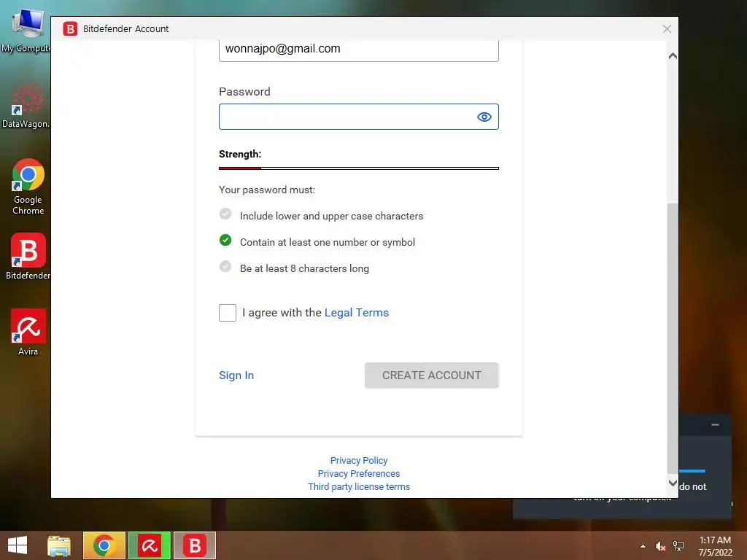The width and height of the screenshot is (747, 560).
Task: Click the 8 characters long requirement icon
Action: click(225, 266)
